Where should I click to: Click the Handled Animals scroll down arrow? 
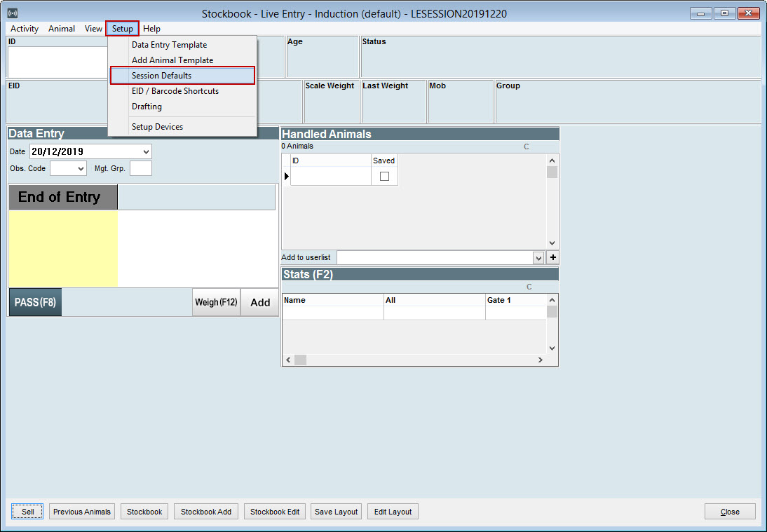point(552,243)
